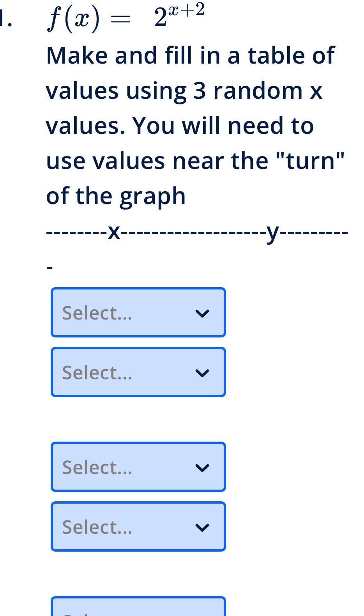Open the first x-value Select dropdown

tap(138, 312)
